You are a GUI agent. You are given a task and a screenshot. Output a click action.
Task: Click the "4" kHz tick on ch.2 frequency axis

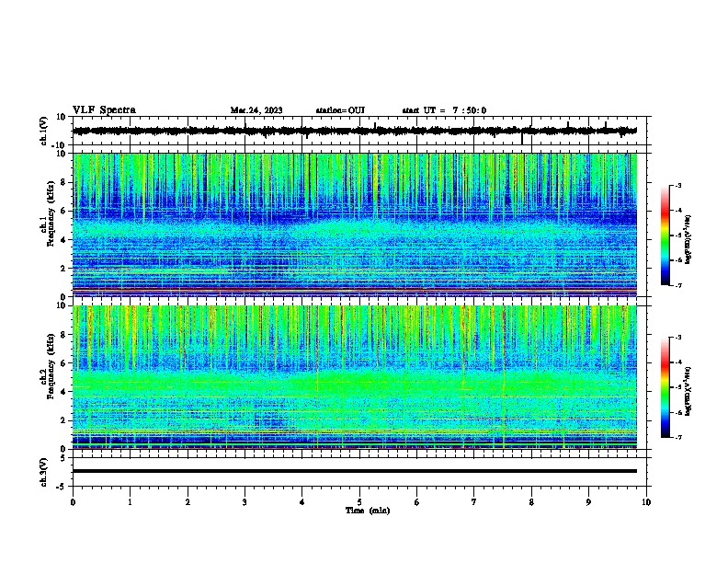point(63,392)
